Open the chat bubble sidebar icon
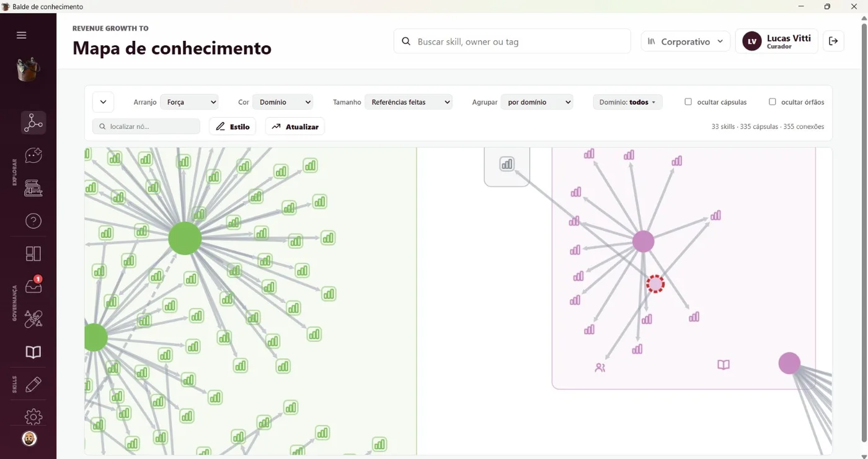Screen dimensions: 868x459 tap(33, 155)
